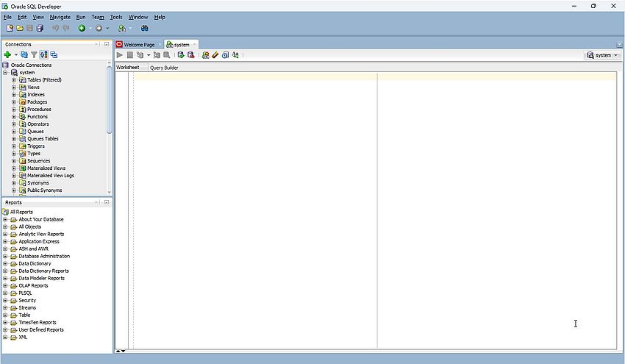Click the Connections panel vertical scrollbar
The height and width of the screenshot is (364, 625).
[x=110, y=103]
